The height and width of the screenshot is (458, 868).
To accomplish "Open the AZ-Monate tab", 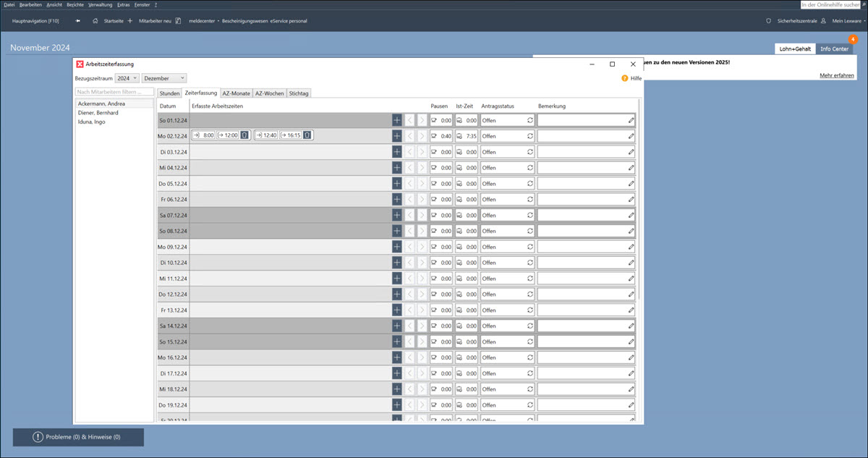I will (237, 93).
